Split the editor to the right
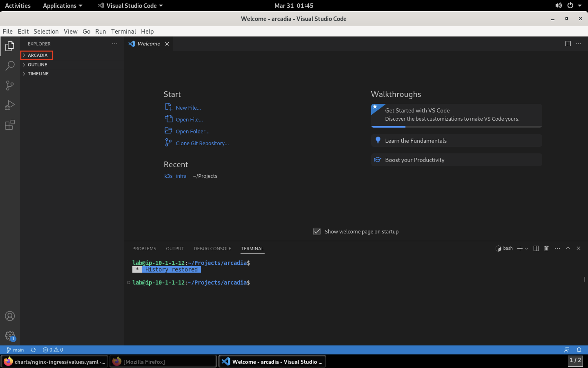 coord(568,44)
